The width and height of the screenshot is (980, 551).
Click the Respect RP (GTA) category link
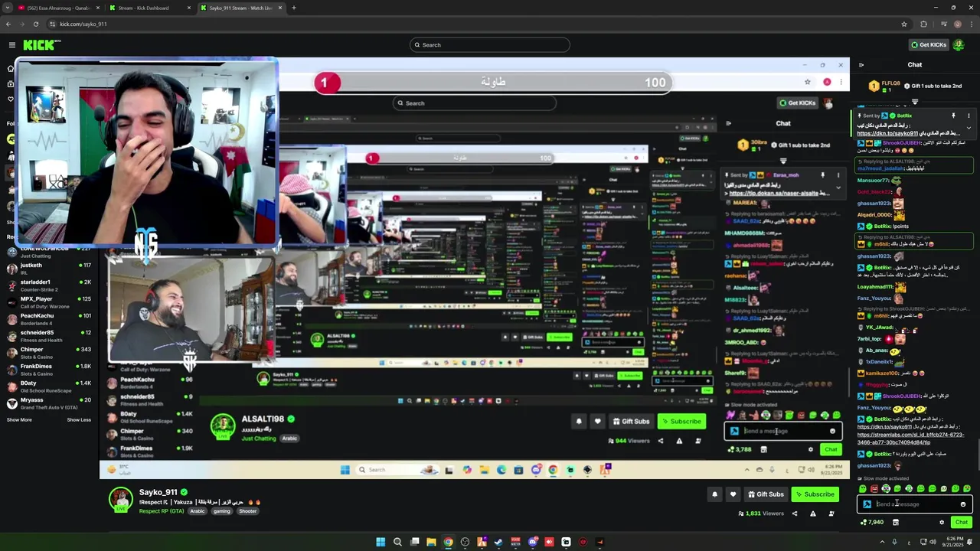[x=162, y=511]
